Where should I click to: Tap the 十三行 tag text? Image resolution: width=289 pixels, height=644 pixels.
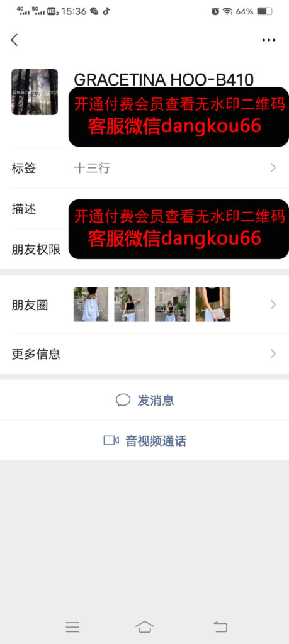click(x=92, y=168)
